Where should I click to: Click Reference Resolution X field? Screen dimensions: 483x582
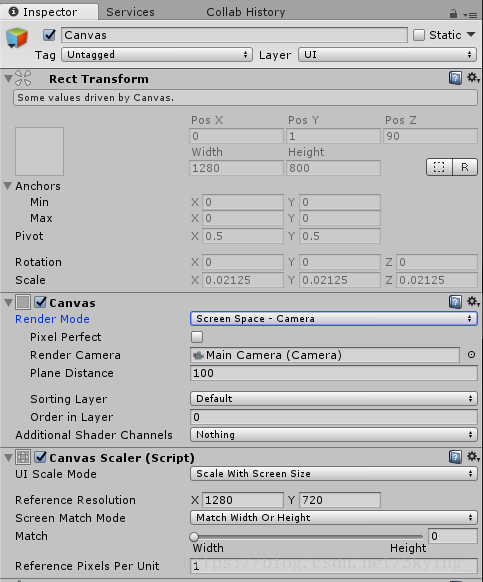tap(243, 500)
